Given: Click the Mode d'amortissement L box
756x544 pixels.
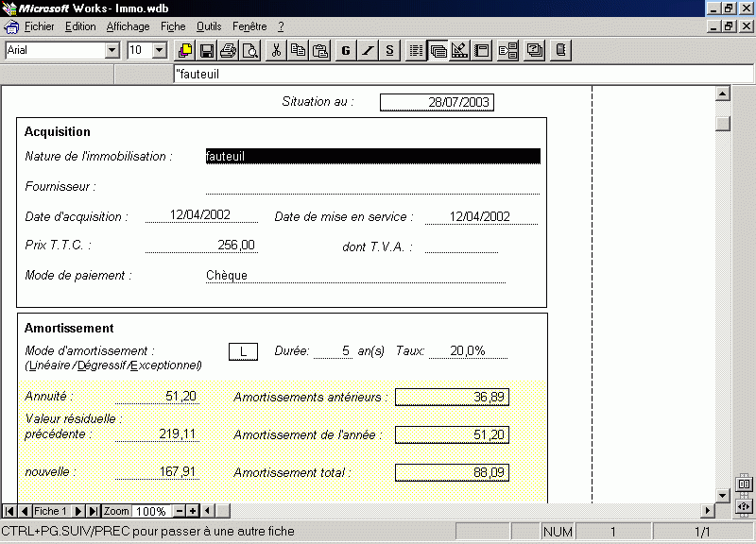Looking at the screenshot, I should (243, 351).
